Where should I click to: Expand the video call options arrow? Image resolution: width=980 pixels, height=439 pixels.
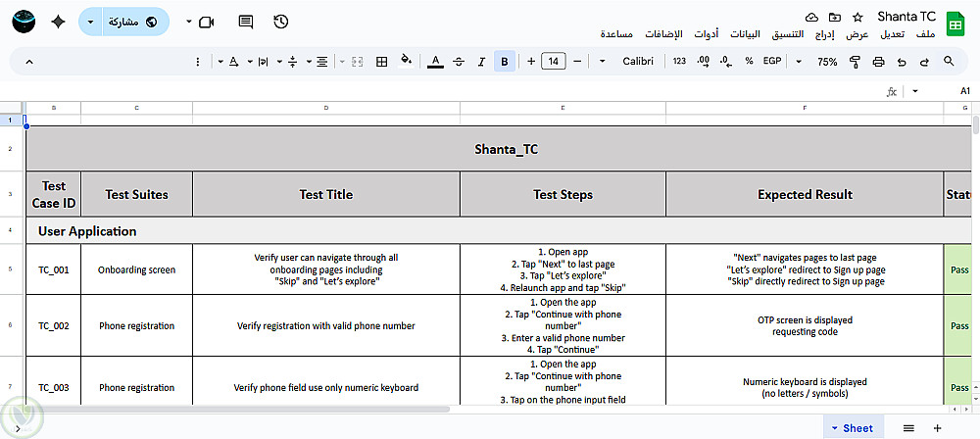[x=189, y=22]
